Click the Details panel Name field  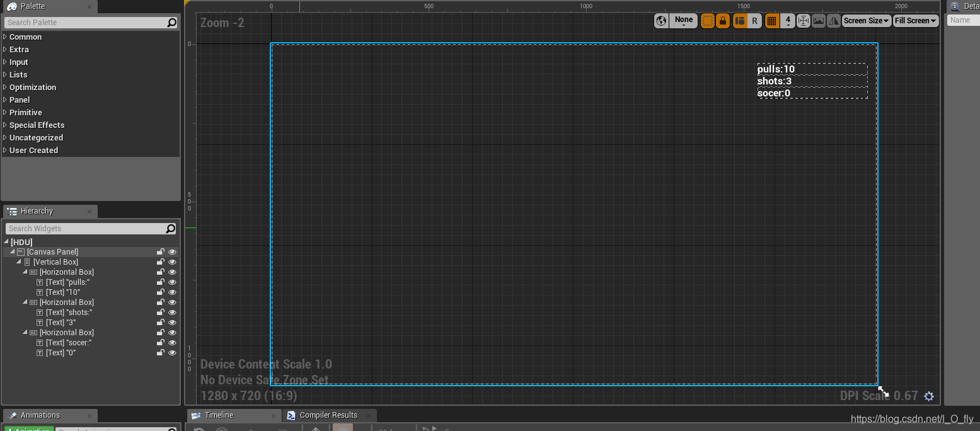click(964, 20)
